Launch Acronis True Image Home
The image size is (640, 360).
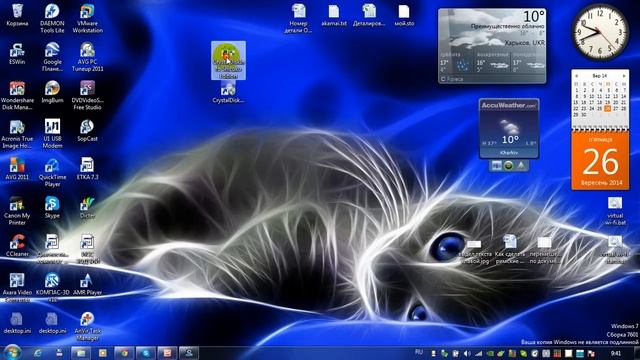[x=17, y=134]
